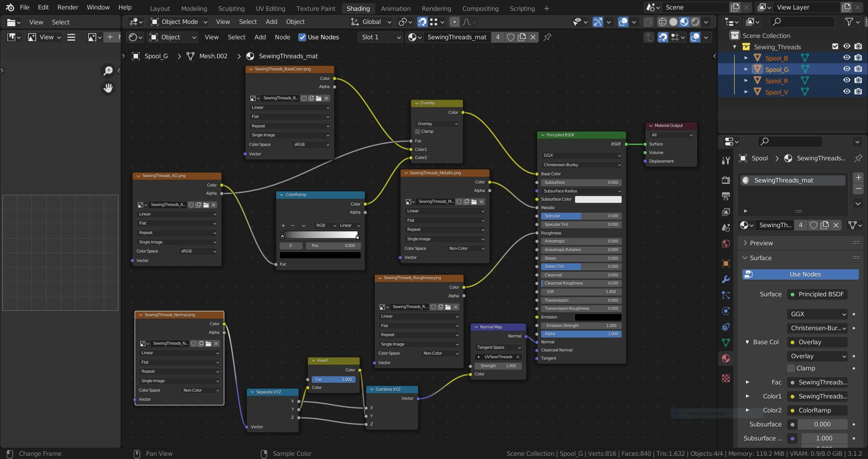Image resolution: width=868 pixels, height=459 pixels.
Task: Open the Slot 1 dropdown
Action: (381, 37)
